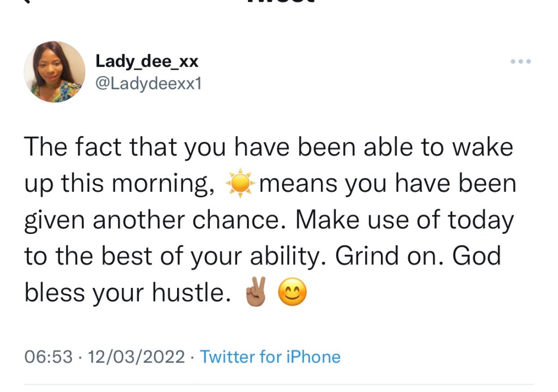
Task: Click the sun emoji in the tweet
Action: tap(240, 185)
